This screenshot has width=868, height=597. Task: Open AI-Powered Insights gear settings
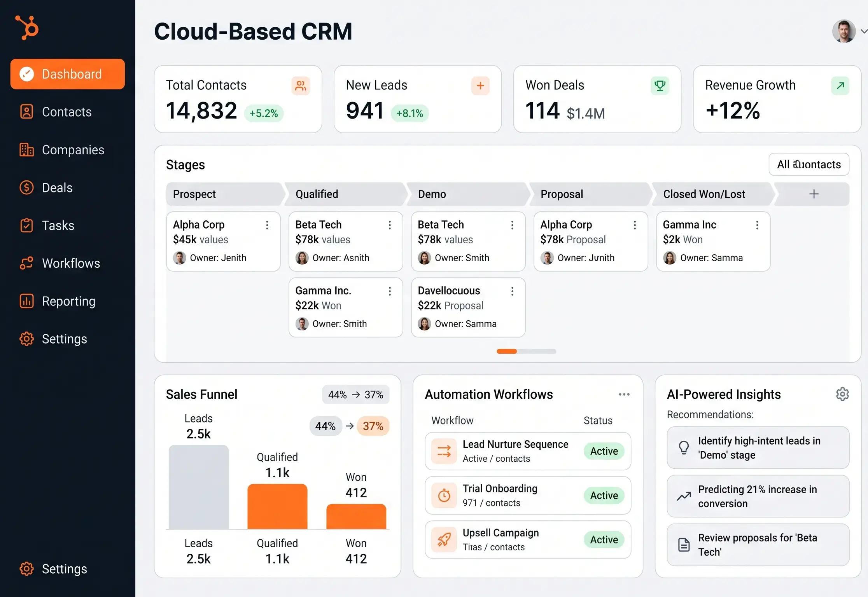click(x=842, y=394)
